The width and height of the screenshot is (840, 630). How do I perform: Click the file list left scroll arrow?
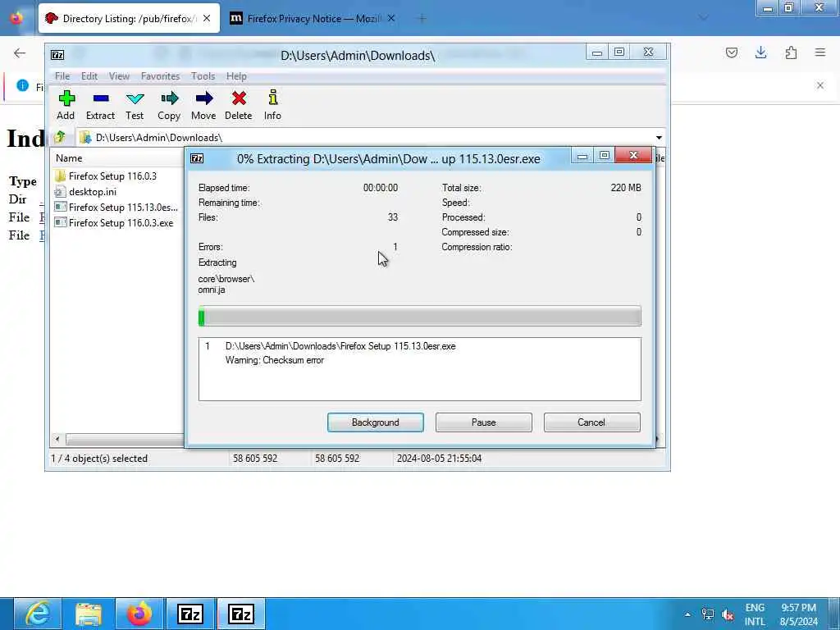pyautogui.click(x=57, y=440)
